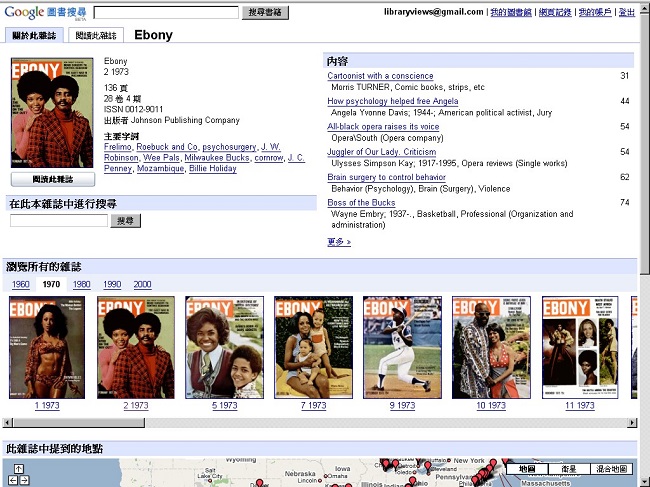Open the web history link
The image size is (650, 487).
pyautogui.click(x=555, y=12)
